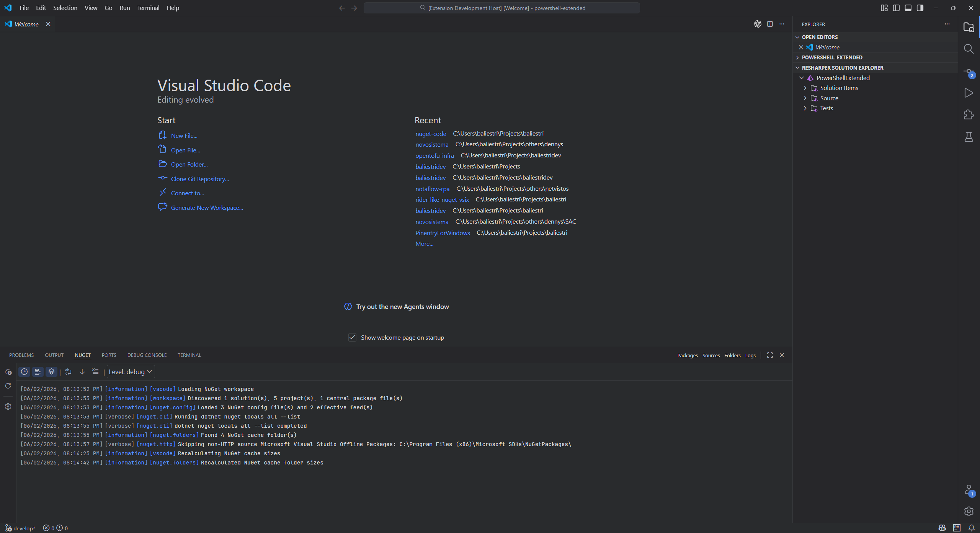Open the Selection menu
This screenshot has height=533, width=980.
[x=65, y=8]
